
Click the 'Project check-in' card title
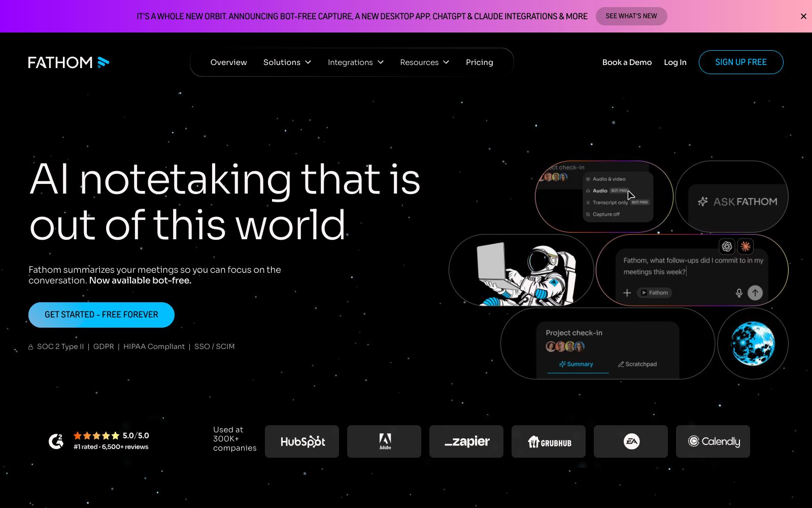click(x=574, y=333)
